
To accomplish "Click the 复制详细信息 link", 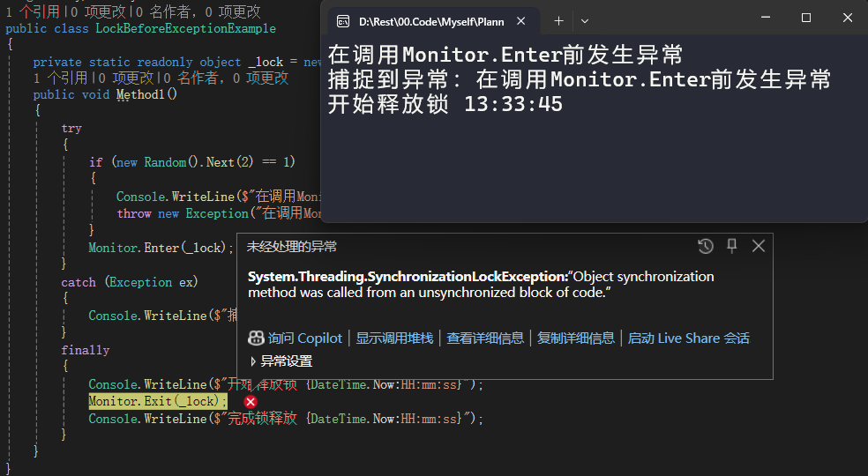I will [576, 338].
